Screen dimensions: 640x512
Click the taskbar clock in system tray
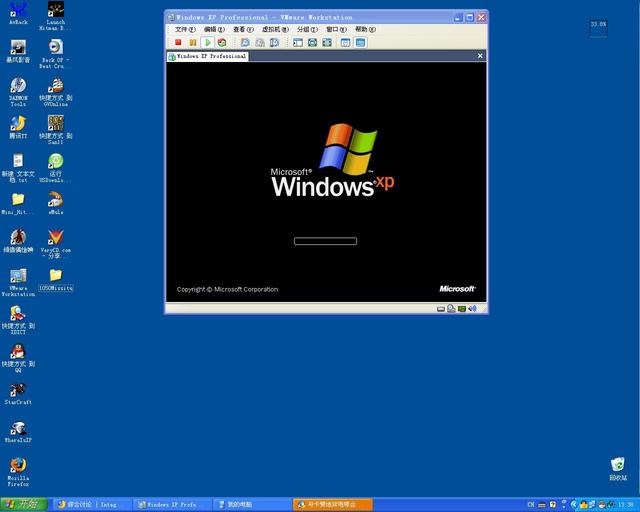pyautogui.click(x=626, y=505)
